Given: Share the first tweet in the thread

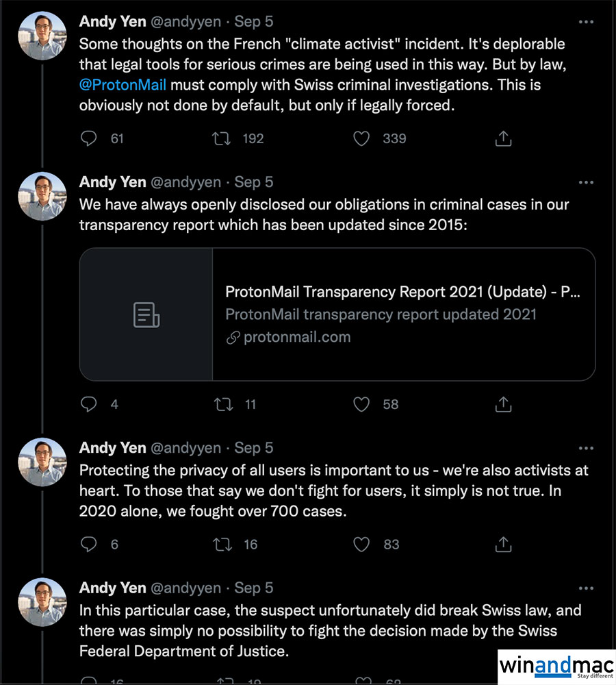Looking at the screenshot, I should (x=503, y=138).
